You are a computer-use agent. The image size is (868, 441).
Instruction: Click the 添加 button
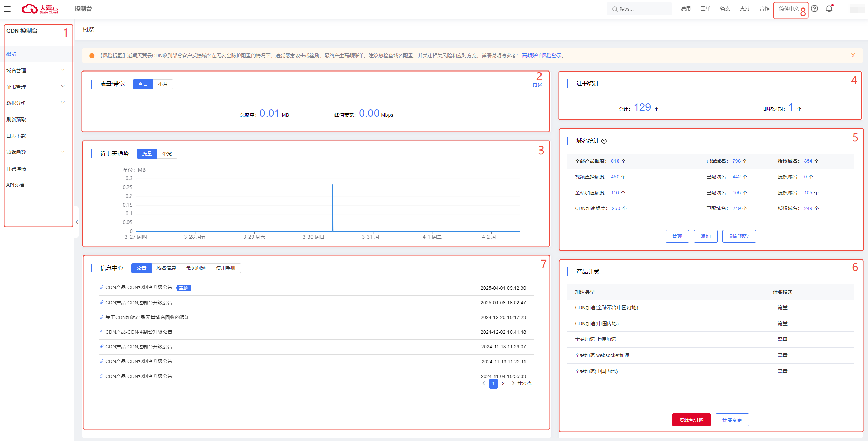coord(705,236)
